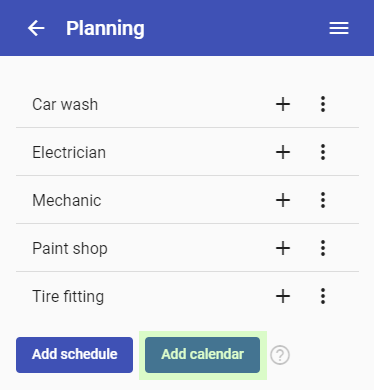
Task: Open the help question mark icon
Action: pos(280,355)
